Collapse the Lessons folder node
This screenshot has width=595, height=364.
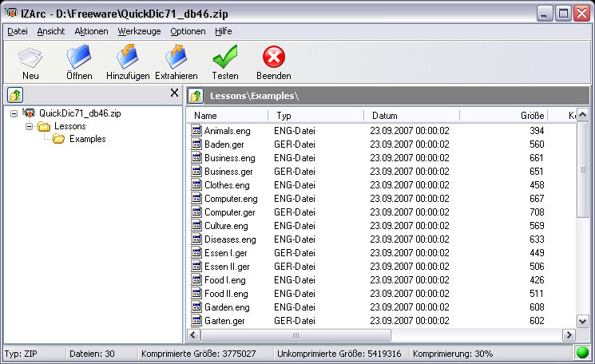(x=30, y=126)
